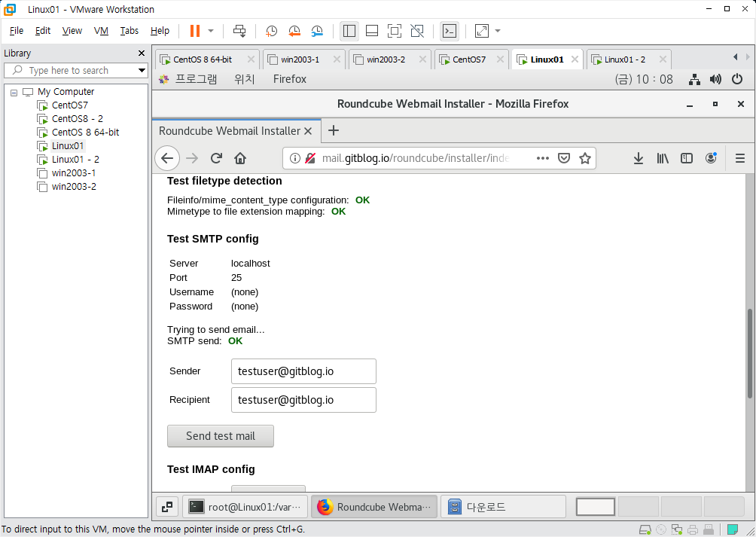Toggle the VMware library sidebar view
The image size is (756, 537).
point(349,31)
